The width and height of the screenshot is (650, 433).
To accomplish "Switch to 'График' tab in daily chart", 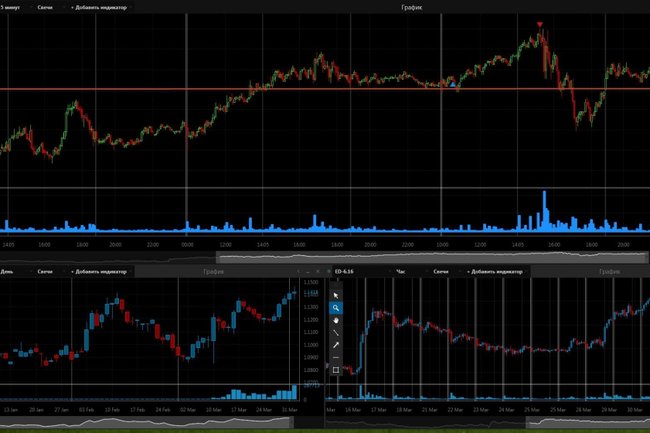I will (214, 272).
